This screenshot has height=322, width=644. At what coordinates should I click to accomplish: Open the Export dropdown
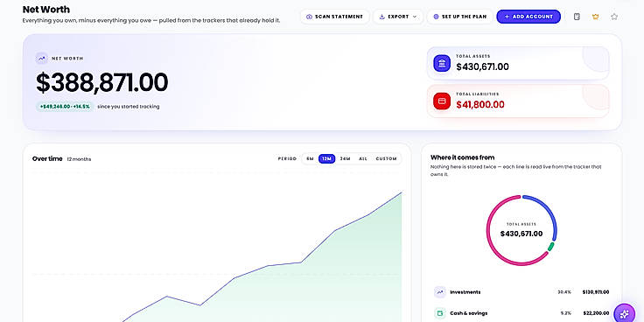[x=398, y=17]
